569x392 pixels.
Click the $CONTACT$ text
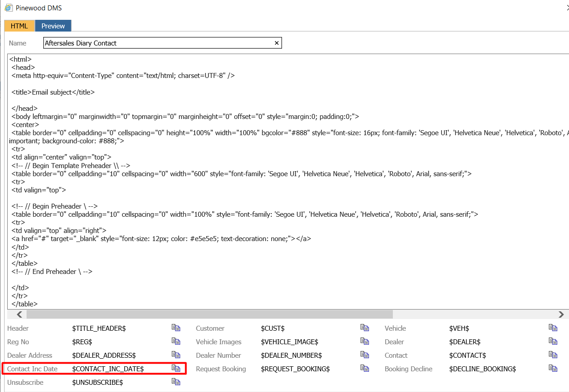click(467, 356)
